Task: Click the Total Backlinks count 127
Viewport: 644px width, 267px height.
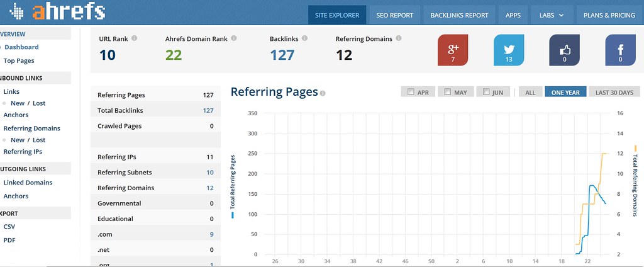Action: [208, 111]
